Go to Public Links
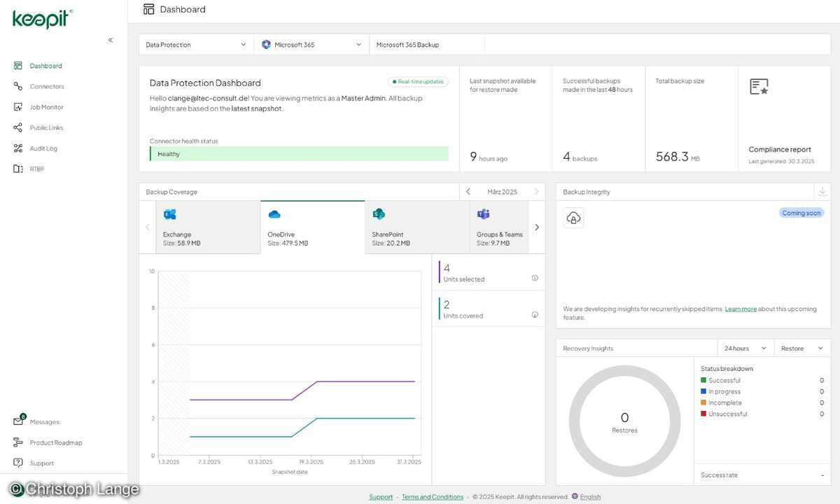The image size is (840, 504). pos(46,127)
